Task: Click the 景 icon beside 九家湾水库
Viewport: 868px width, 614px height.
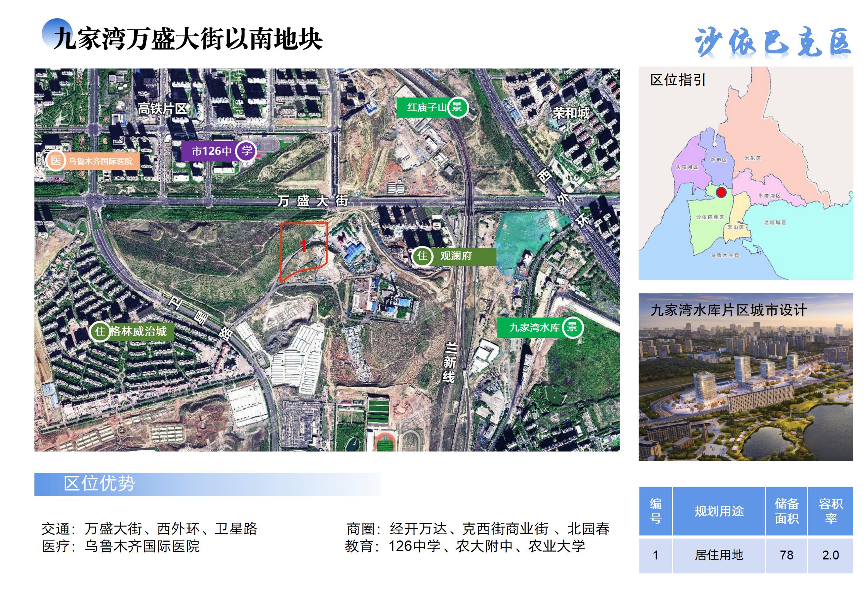Action: pos(572,327)
